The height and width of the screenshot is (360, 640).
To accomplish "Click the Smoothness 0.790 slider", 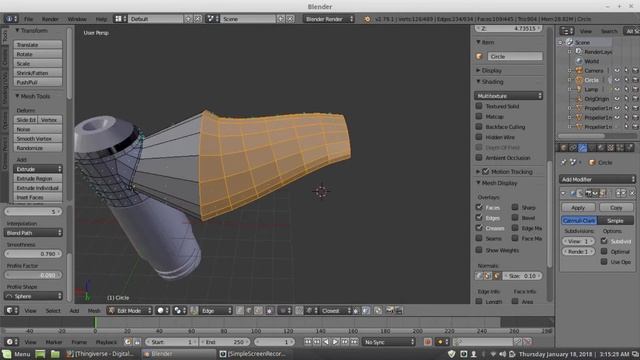I will [33, 253].
